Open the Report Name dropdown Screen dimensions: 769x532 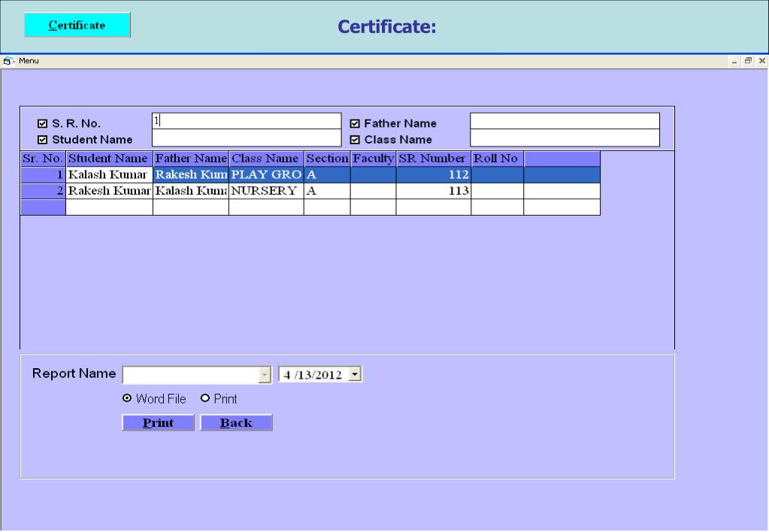263,374
